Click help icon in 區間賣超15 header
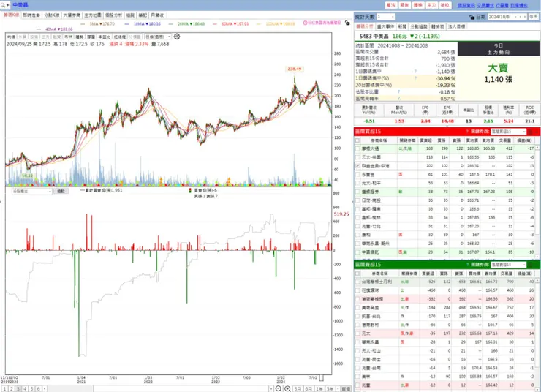The image size is (541, 392). pyautogui.click(x=467, y=265)
